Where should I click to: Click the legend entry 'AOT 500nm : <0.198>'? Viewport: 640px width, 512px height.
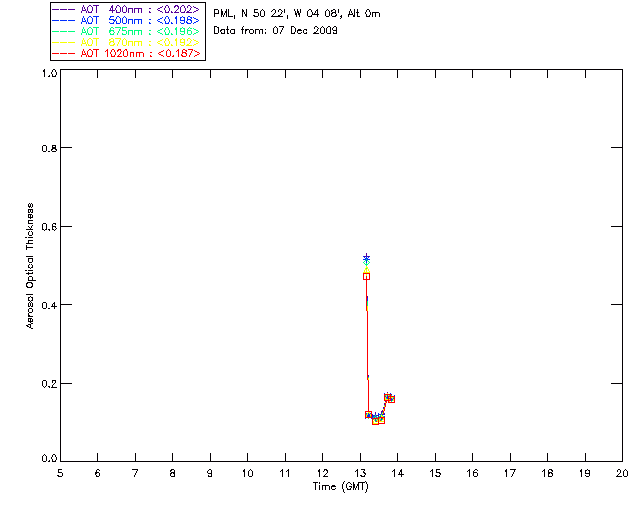pyautogui.click(x=126, y=20)
